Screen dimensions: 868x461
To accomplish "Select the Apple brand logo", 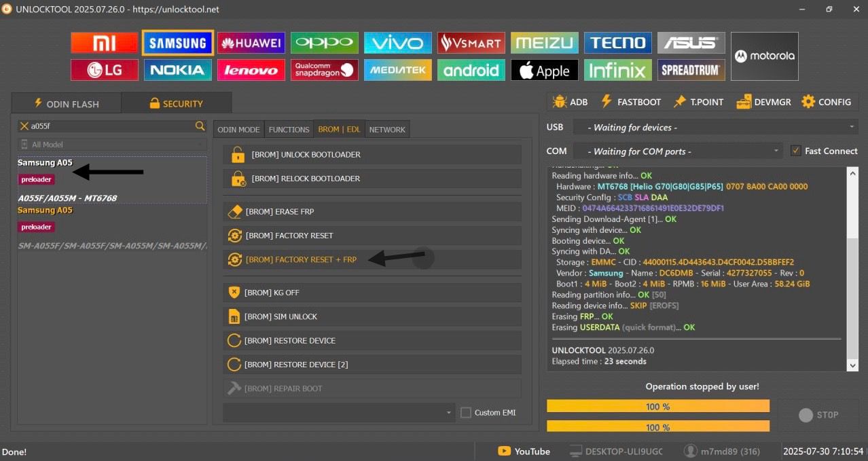I will tap(545, 70).
